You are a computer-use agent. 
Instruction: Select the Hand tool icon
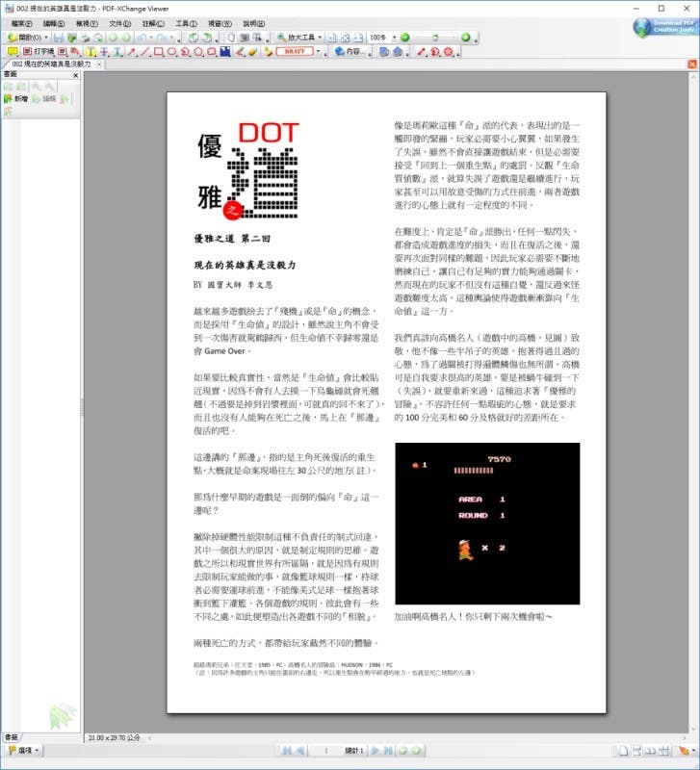point(230,38)
